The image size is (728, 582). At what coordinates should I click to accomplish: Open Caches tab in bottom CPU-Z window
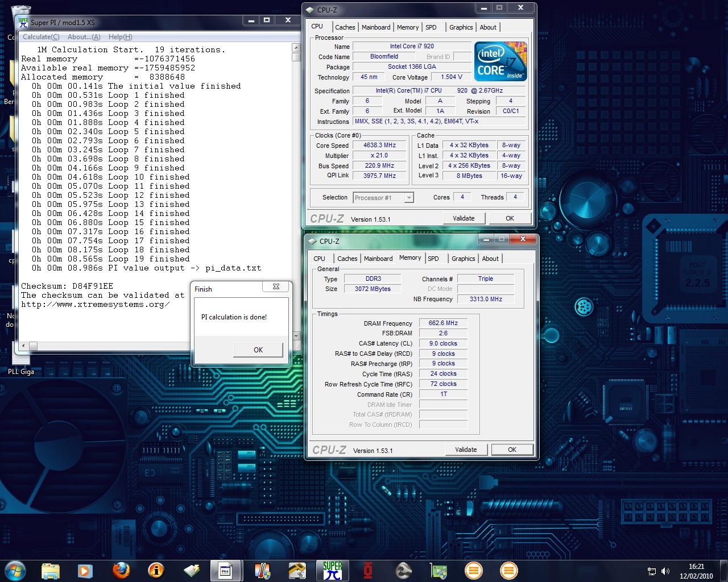347,259
